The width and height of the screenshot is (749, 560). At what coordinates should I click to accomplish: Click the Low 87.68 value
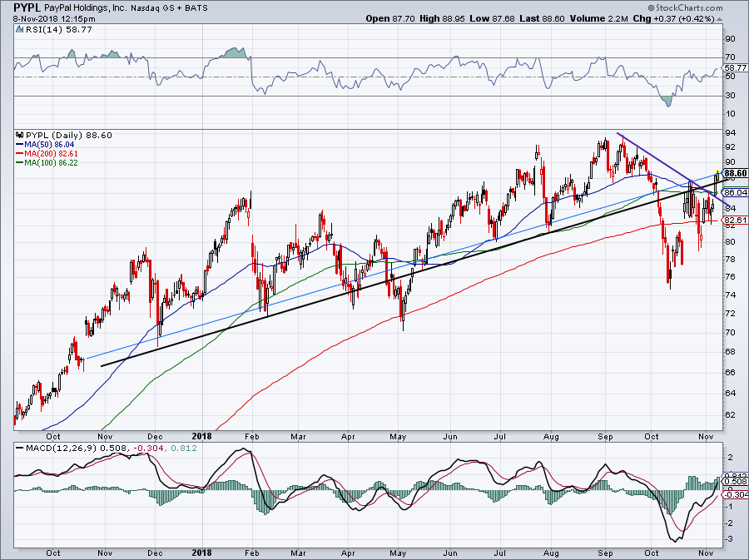point(492,18)
